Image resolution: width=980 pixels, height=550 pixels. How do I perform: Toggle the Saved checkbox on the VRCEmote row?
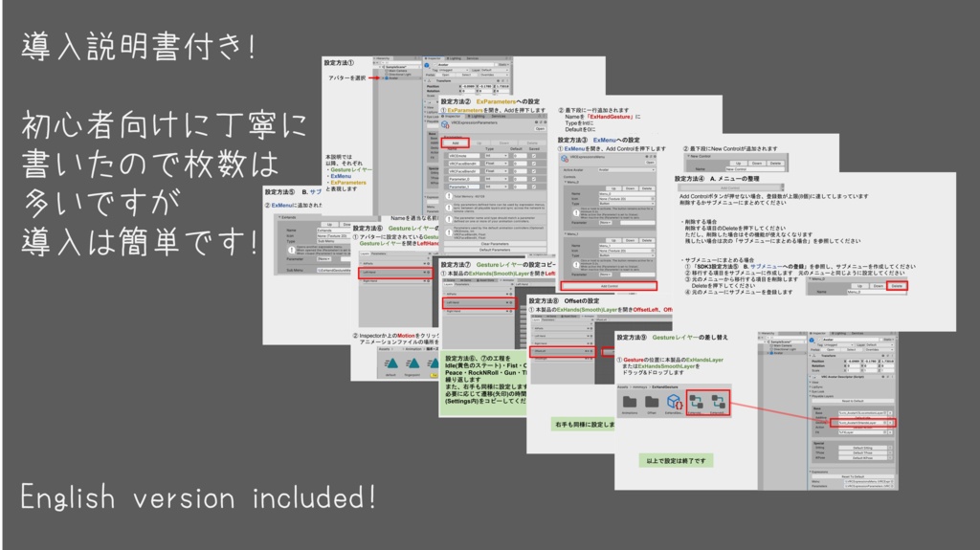534,156
